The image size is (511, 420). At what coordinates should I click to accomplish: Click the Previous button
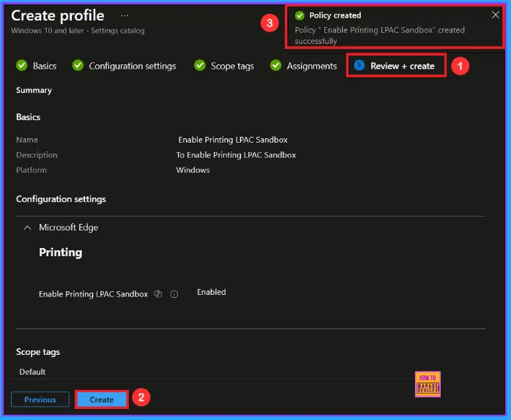coord(40,400)
